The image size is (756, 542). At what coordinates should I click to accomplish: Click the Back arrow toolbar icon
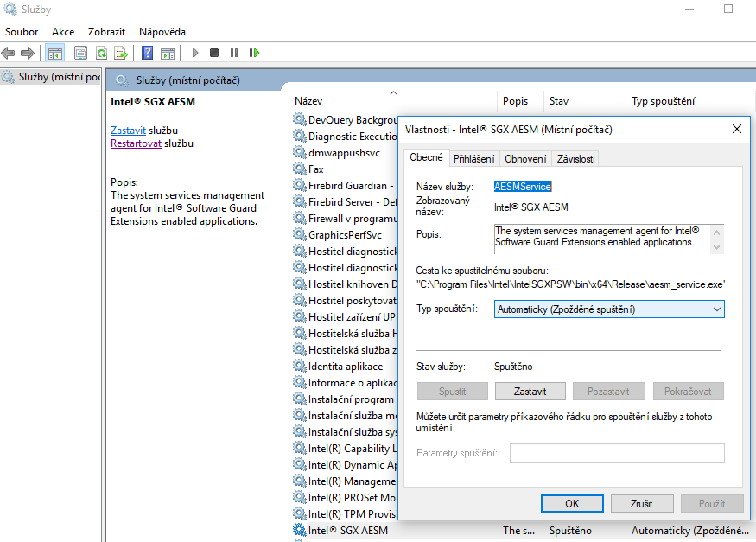pos(8,53)
